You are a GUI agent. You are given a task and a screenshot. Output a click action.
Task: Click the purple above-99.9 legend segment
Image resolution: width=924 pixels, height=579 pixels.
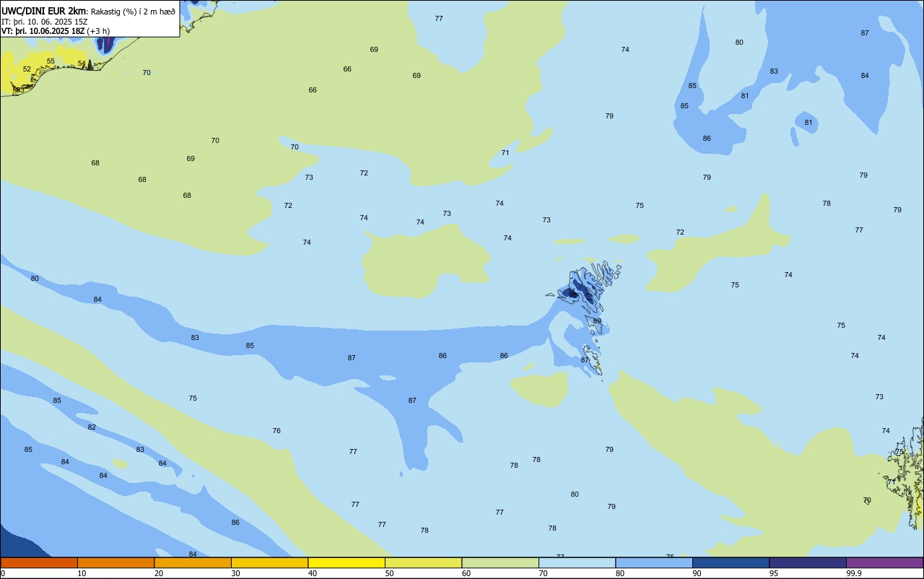tap(884, 562)
